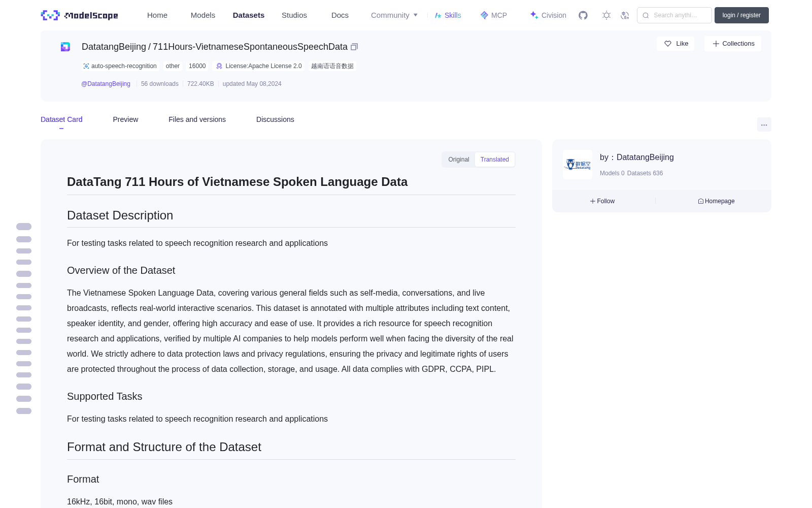This screenshot has height=508, width=812.
Task: Click the License:Apache License 2.0 tag
Action: click(x=259, y=66)
